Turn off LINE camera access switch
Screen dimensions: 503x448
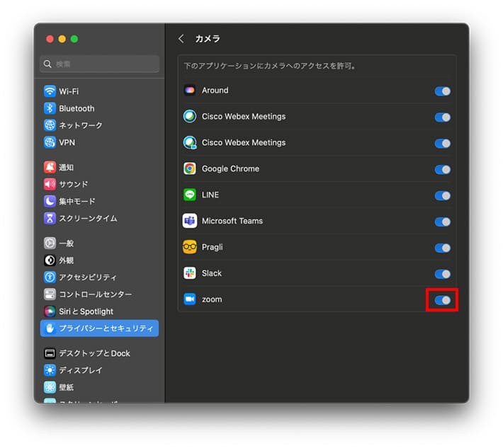[x=442, y=195]
